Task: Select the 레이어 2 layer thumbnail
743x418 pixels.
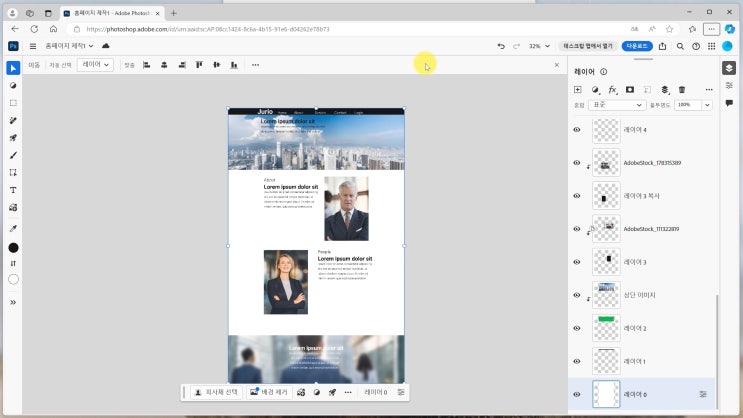Action: (x=606, y=328)
